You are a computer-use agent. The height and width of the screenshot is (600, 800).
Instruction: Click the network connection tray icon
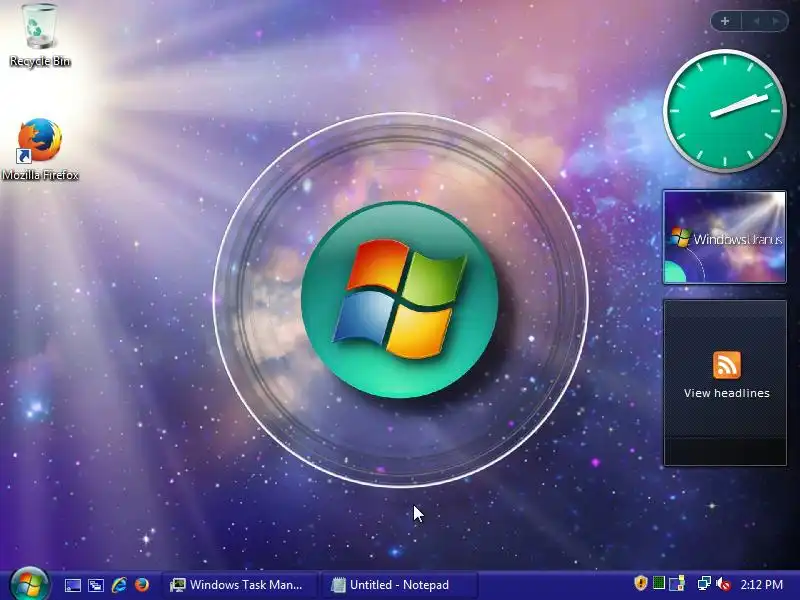[x=704, y=583]
